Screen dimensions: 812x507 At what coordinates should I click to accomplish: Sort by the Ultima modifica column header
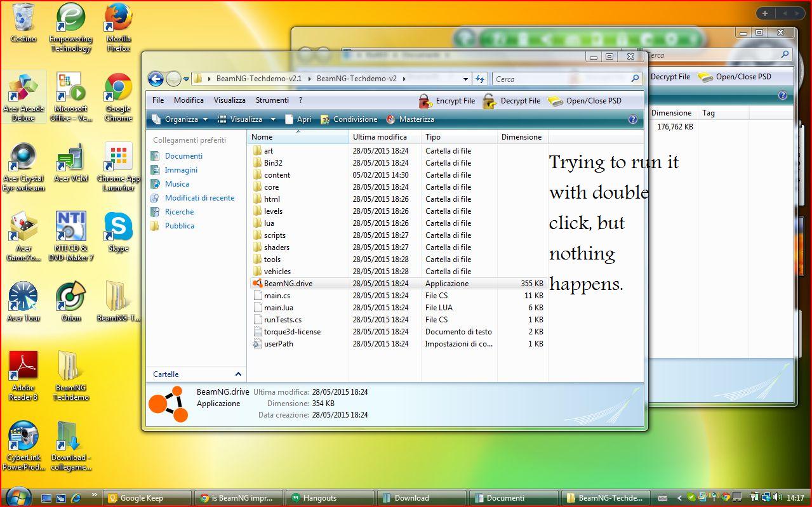(385, 137)
